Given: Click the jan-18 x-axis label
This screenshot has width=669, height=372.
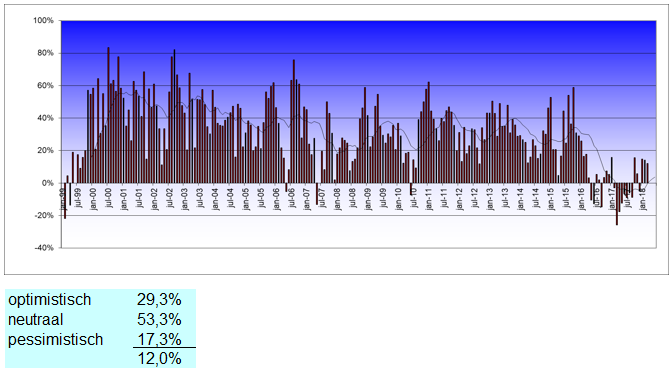Looking at the screenshot, I should (642, 198).
